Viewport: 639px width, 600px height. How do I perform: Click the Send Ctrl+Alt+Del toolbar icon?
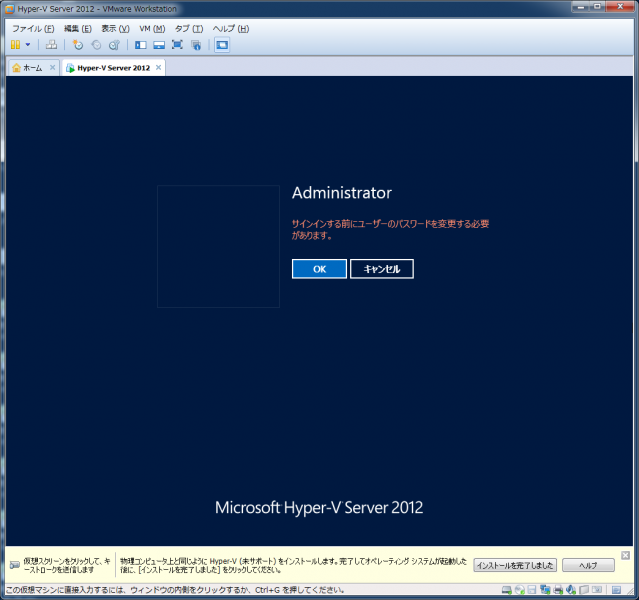(x=51, y=44)
